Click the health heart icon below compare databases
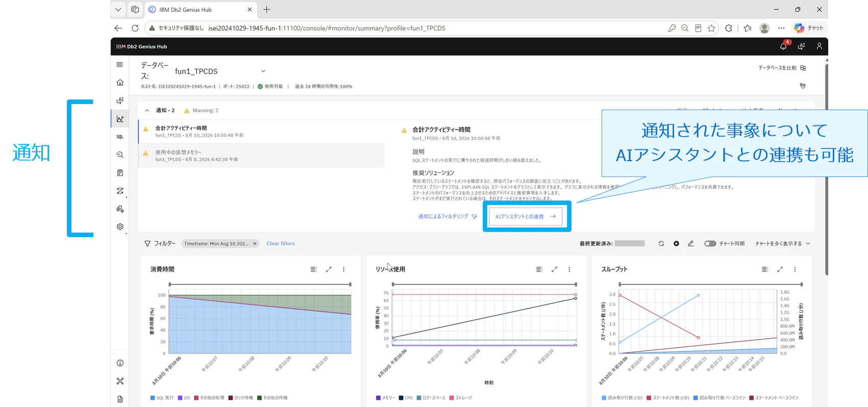This screenshot has height=407, width=868. click(x=803, y=86)
